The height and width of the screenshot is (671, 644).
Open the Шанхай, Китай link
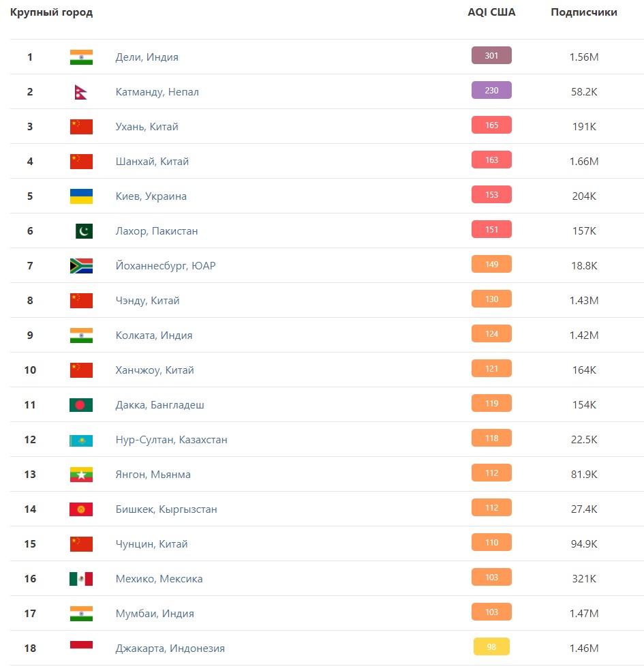pyautogui.click(x=152, y=162)
